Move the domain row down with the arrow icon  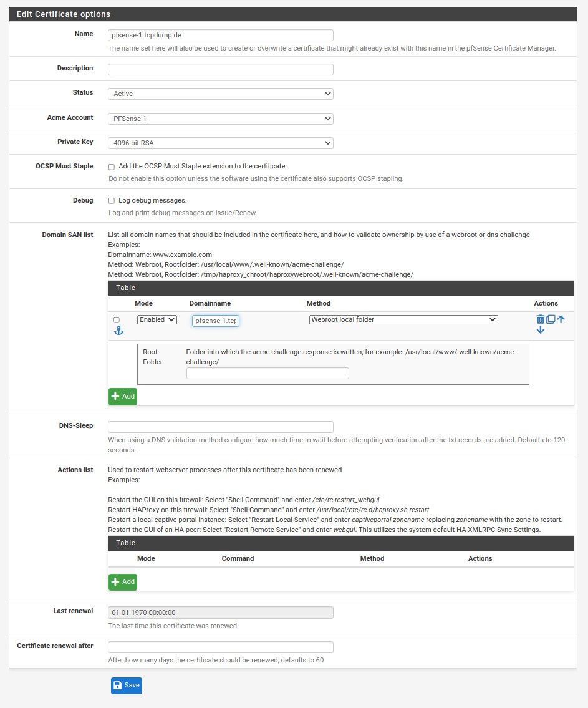(540, 330)
